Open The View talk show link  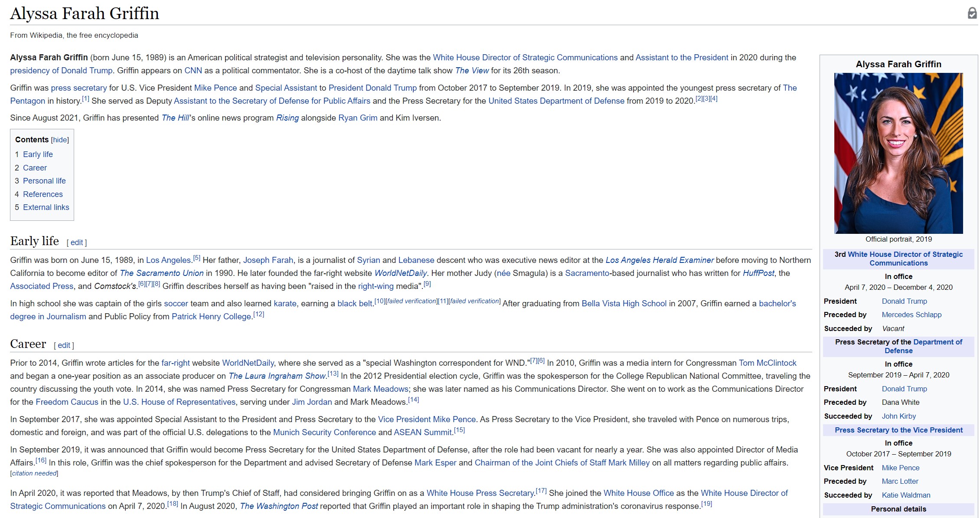point(472,71)
